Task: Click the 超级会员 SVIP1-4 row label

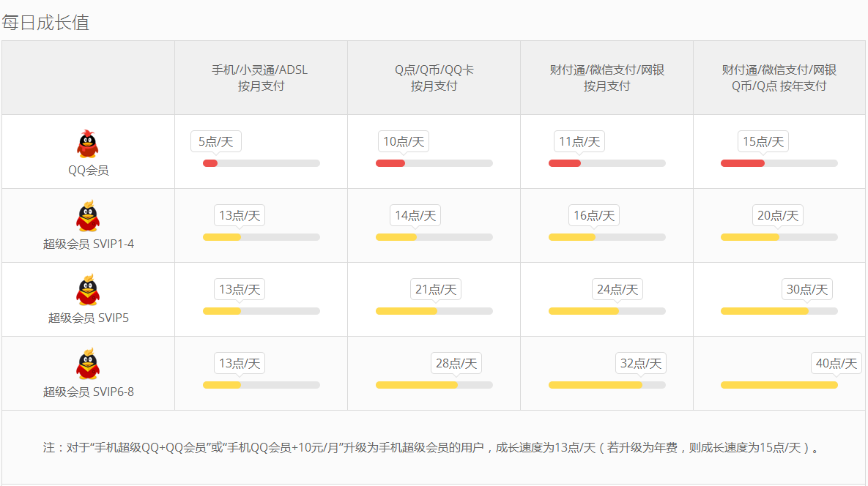Action: 88,244
